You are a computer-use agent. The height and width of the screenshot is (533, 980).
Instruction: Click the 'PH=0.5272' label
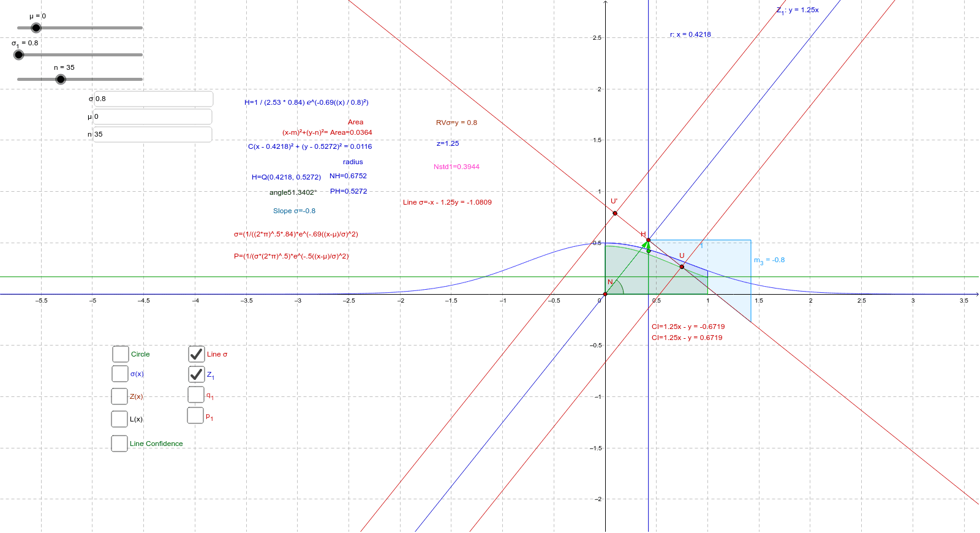[349, 191]
